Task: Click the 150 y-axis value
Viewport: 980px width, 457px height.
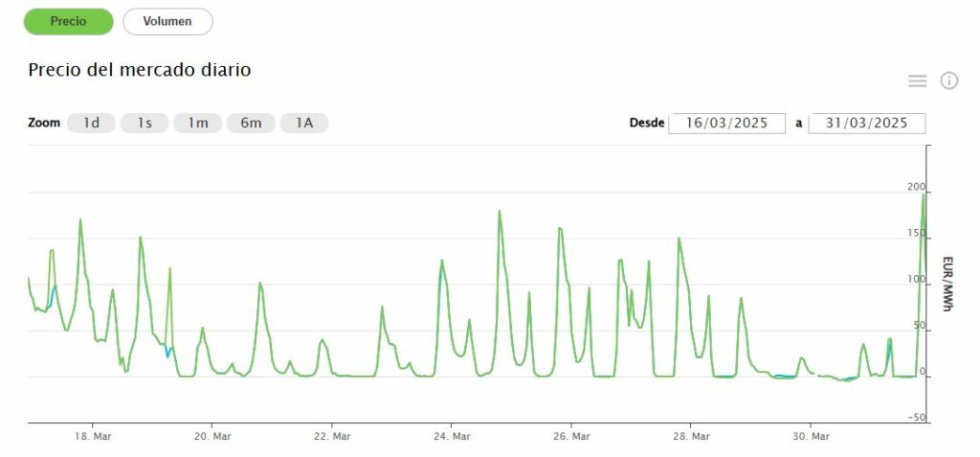Action: tap(916, 233)
